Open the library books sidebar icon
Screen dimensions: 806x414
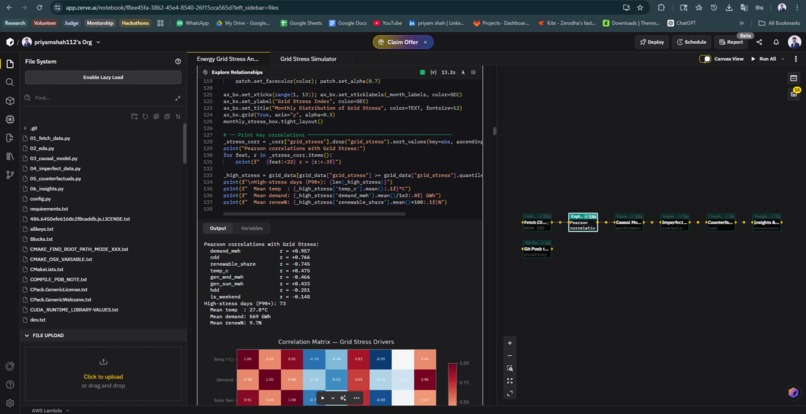tap(10, 156)
